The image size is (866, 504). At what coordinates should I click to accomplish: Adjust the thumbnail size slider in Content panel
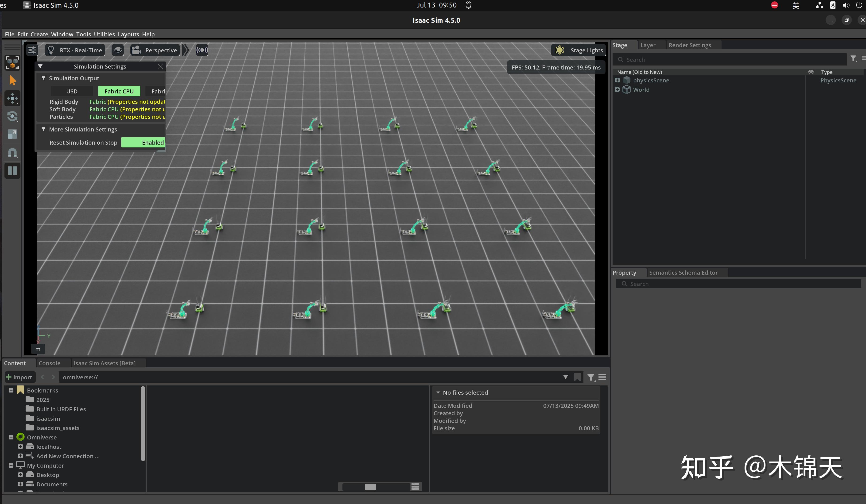point(371,487)
